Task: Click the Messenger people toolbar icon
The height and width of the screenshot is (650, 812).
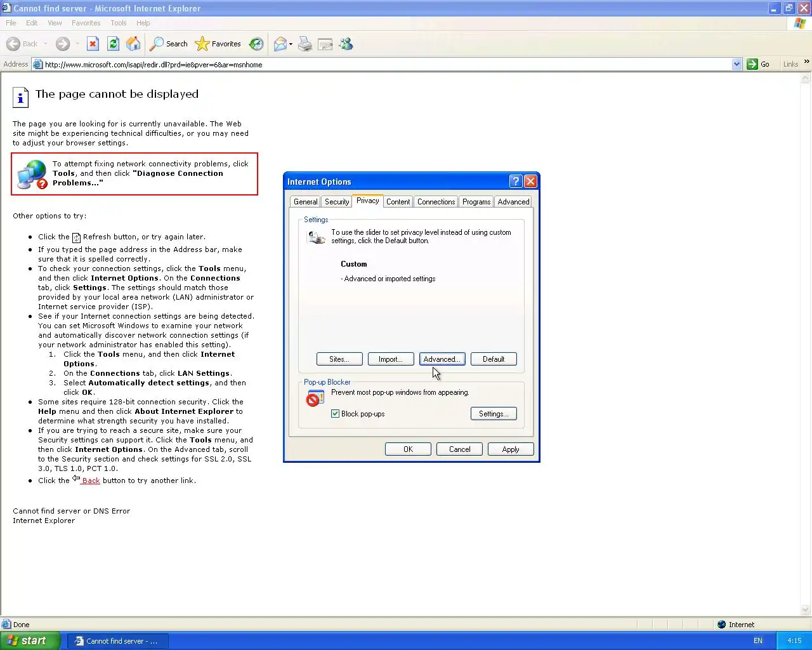Action: 346,44
